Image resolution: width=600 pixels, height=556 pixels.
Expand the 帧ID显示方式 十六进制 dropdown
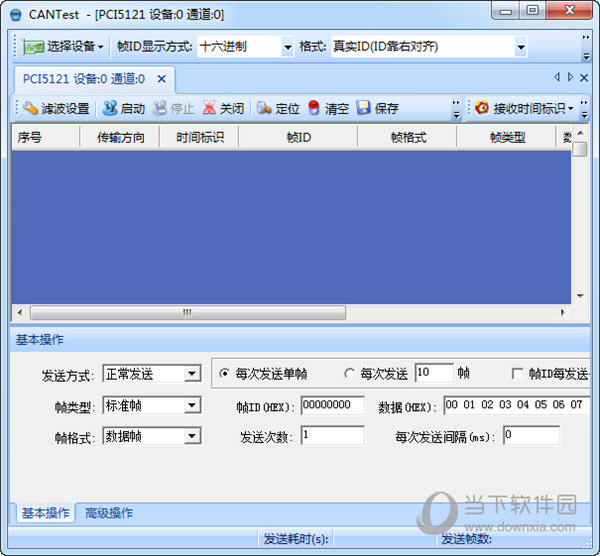tap(288, 47)
